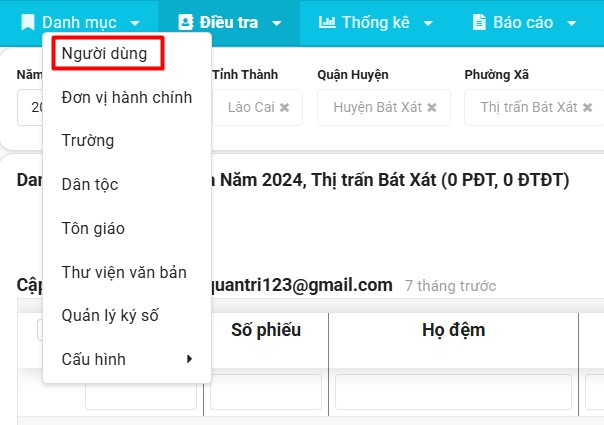
Task: Click the Họ đệm column filter field
Action: pos(453,392)
